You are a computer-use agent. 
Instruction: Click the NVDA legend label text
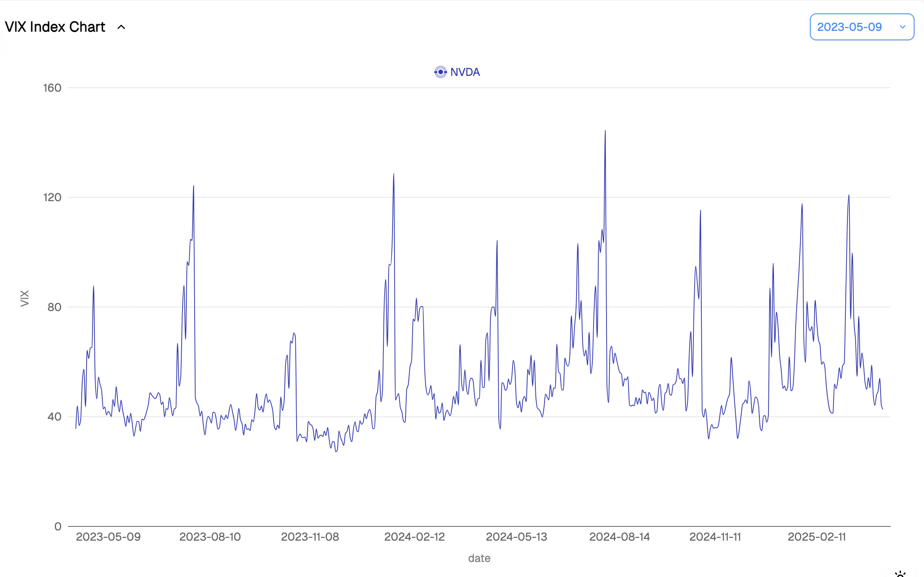tap(465, 72)
